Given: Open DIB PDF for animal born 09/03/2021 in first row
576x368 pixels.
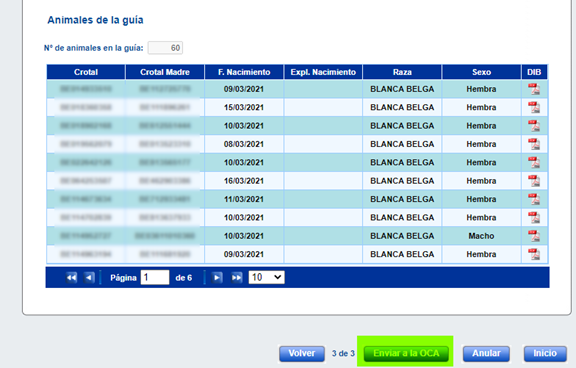Looking at the screenshot, I should [534, 89].
